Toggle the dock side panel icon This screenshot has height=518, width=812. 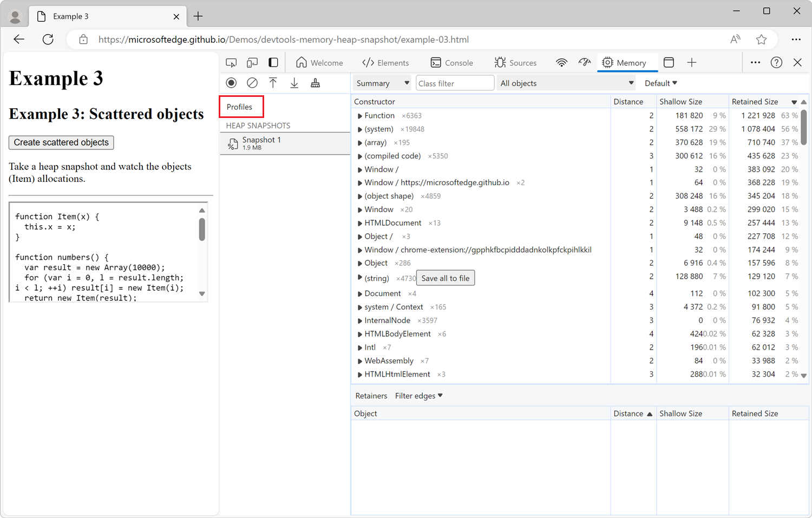tap(273, 63)
